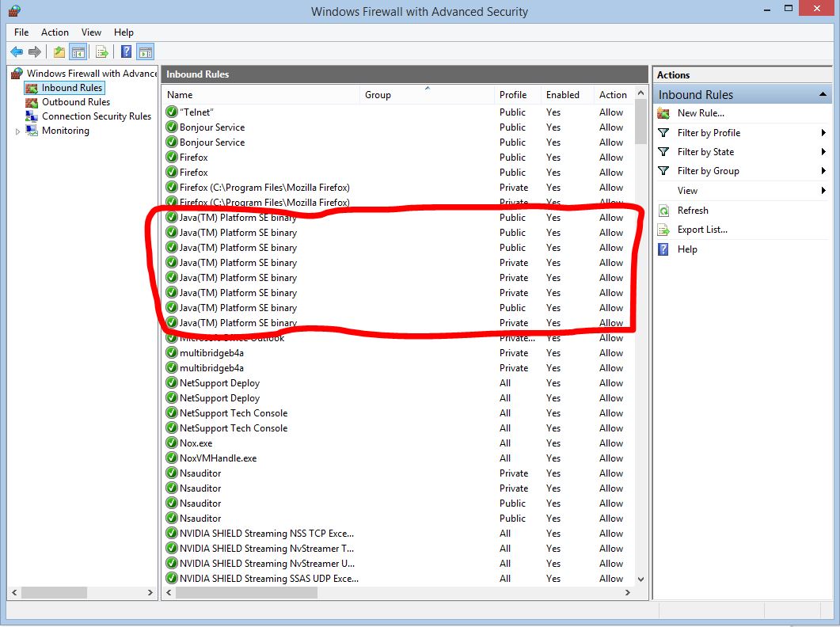Click Refresh in the Actions pane
The width and height of the screenshot is (840, 627).
click(x=693, y=211)
